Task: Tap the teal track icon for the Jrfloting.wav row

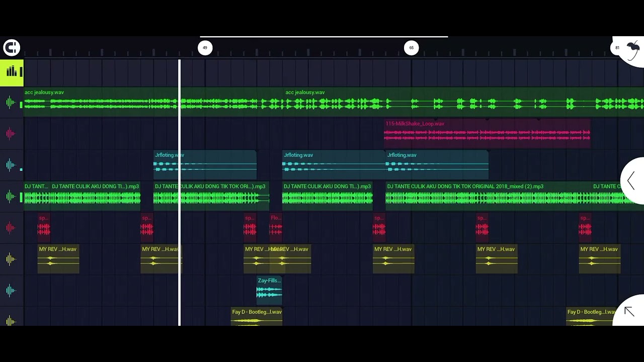Action: [11, 165]
